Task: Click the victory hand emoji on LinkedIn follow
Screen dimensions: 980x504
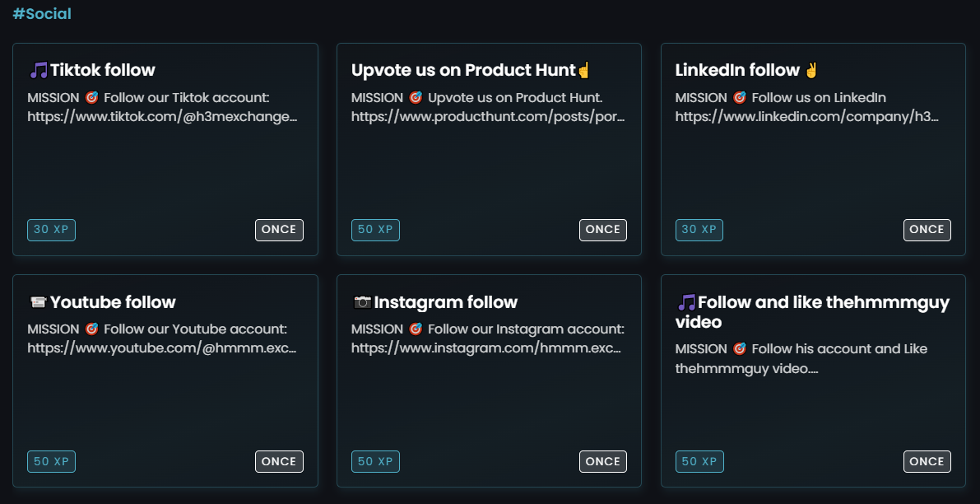Action: click(811, 70)
